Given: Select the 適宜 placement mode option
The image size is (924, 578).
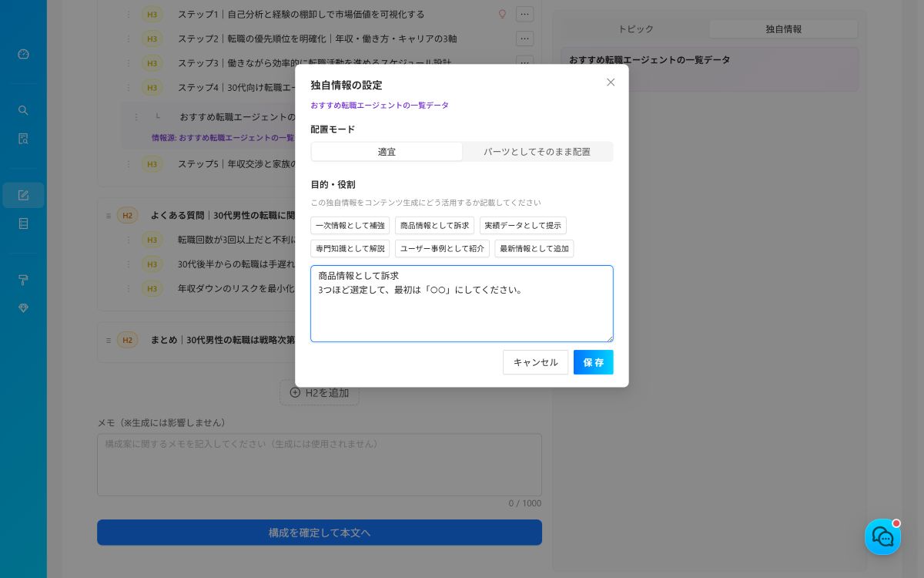Looking at the screenshot, I should coord(387,152).
